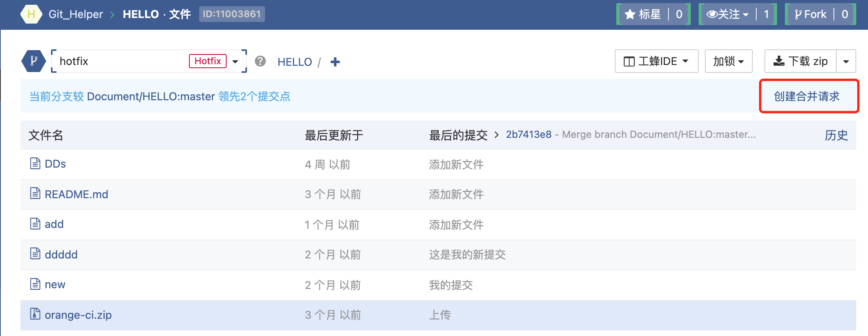868x336 pixels.
Task: Open the 加锁 lock dropdown
Action: 728,61
